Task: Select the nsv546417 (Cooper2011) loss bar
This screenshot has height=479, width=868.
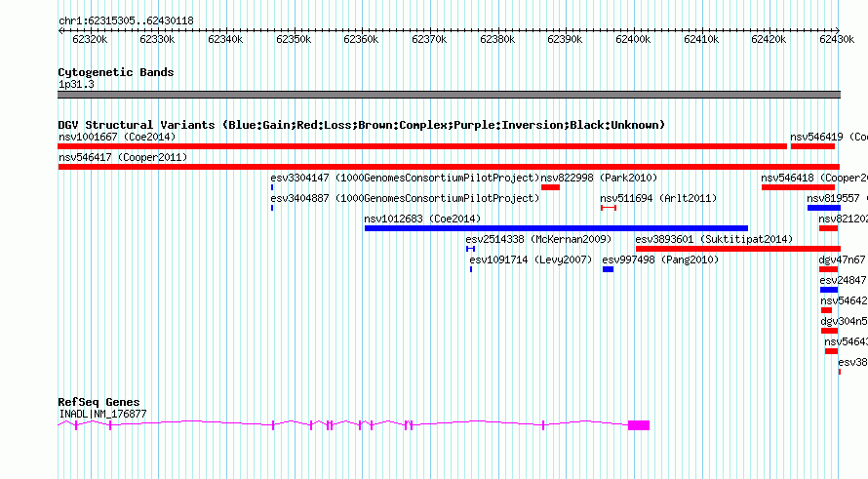Action: tap(449, 167)
